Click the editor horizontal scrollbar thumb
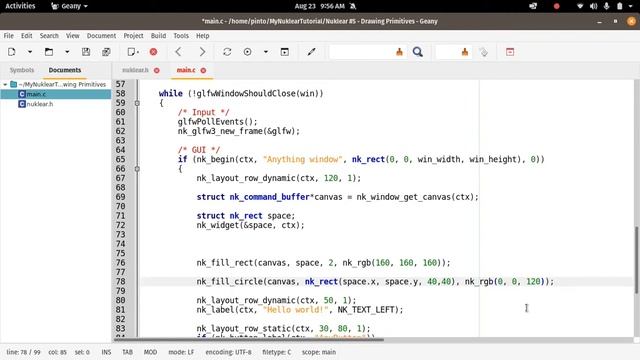This screenshot has width=640, height=360. 249,339
